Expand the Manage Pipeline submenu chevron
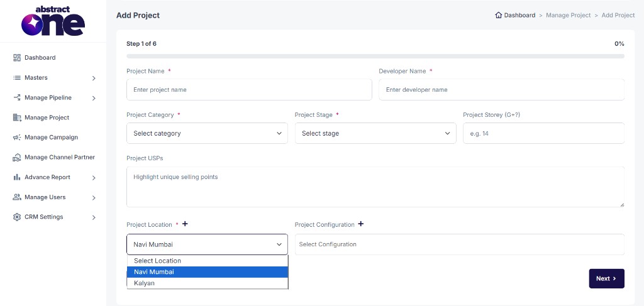 point(94,98)
